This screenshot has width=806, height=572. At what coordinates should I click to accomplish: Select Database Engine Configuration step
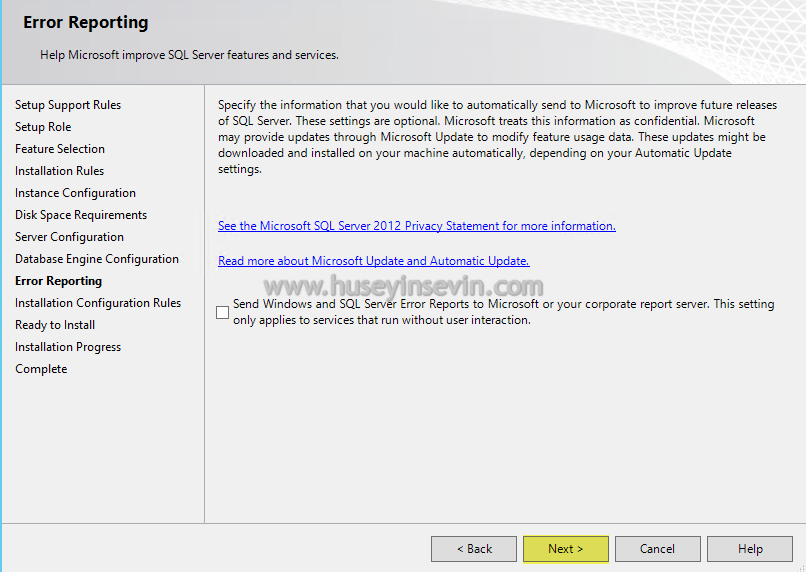pos(97,259)
